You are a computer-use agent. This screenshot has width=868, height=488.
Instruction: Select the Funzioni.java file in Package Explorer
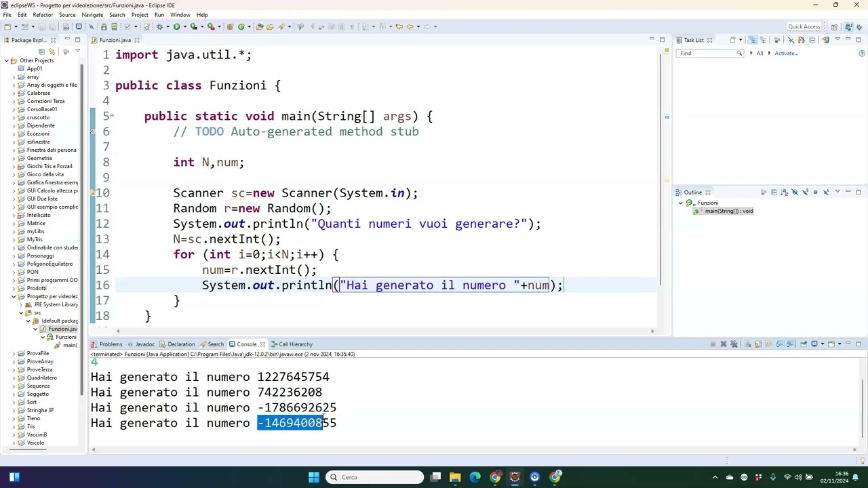point(59,329)
